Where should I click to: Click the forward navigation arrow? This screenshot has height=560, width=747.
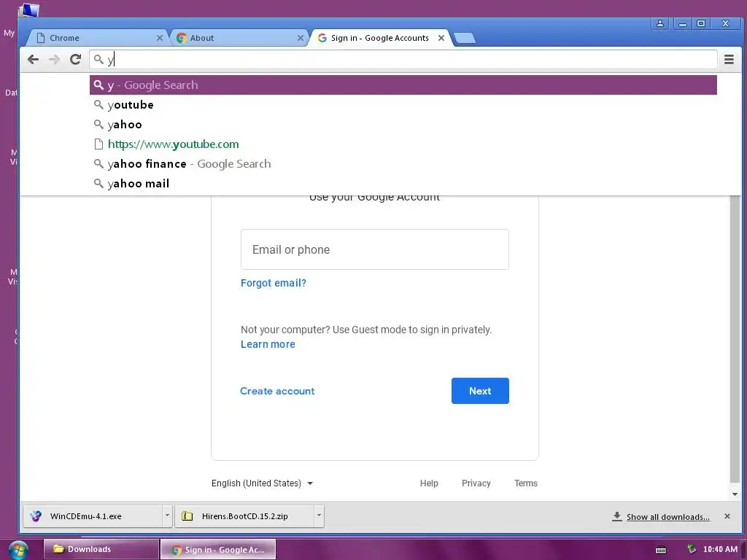tap(54, 60)
